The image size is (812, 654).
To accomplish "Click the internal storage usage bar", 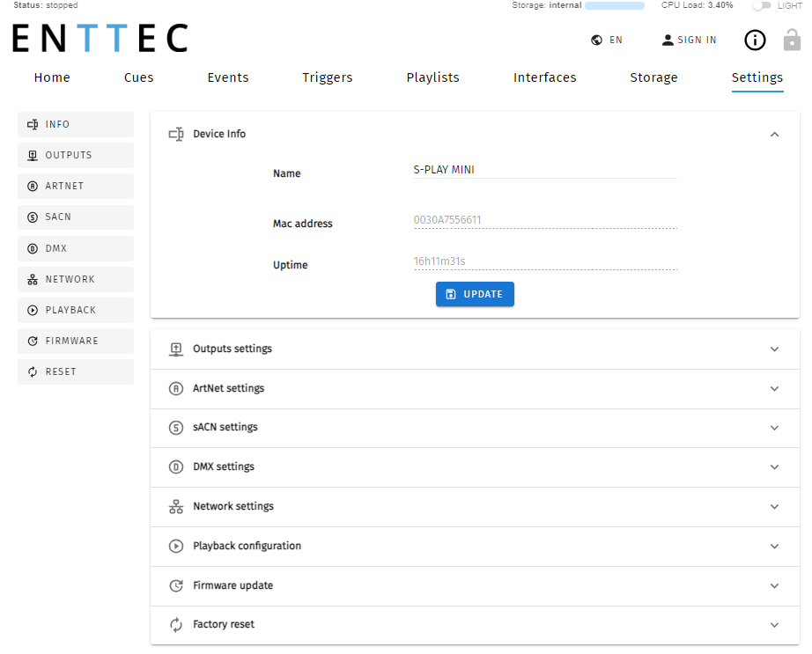I will (x=614, y=5).
